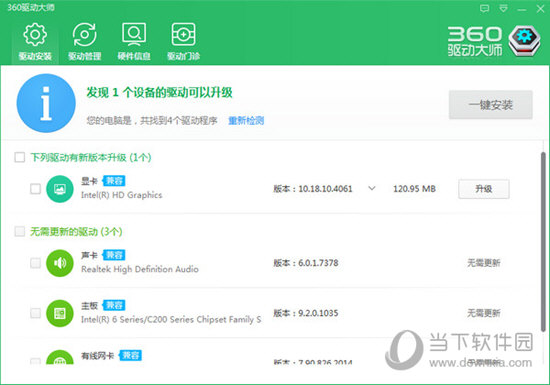Check the 下列驱动有新版本升级 group checkbox
This screenshot has height=385, width=550.
pyautogui.click(x=20, y=157)
